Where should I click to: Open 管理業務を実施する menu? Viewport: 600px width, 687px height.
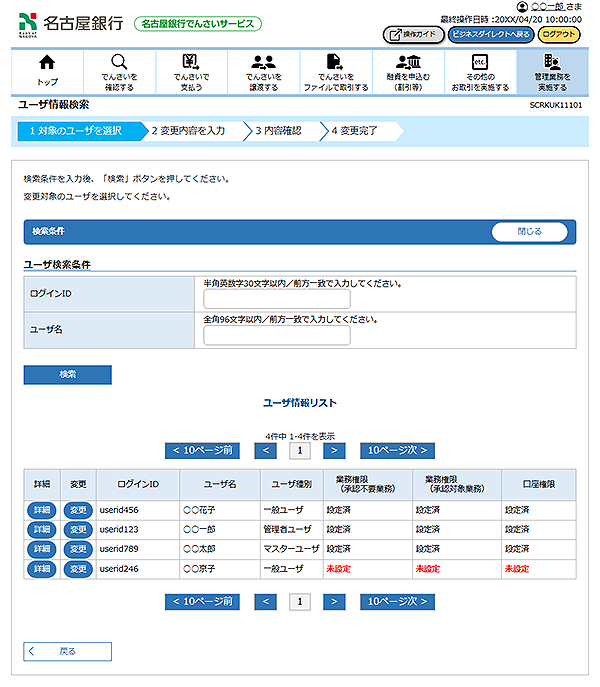click(x=552, y=71)
